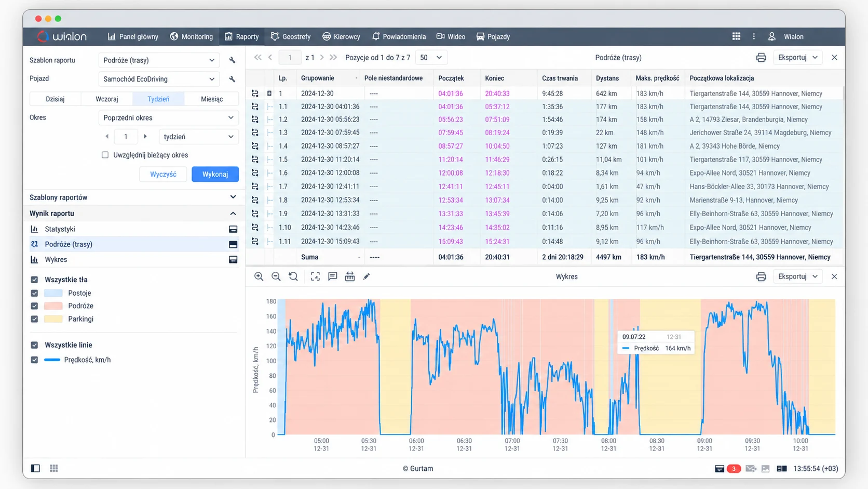Expand the Szablony raportów section
868x489 pixels.
(133, 197)
